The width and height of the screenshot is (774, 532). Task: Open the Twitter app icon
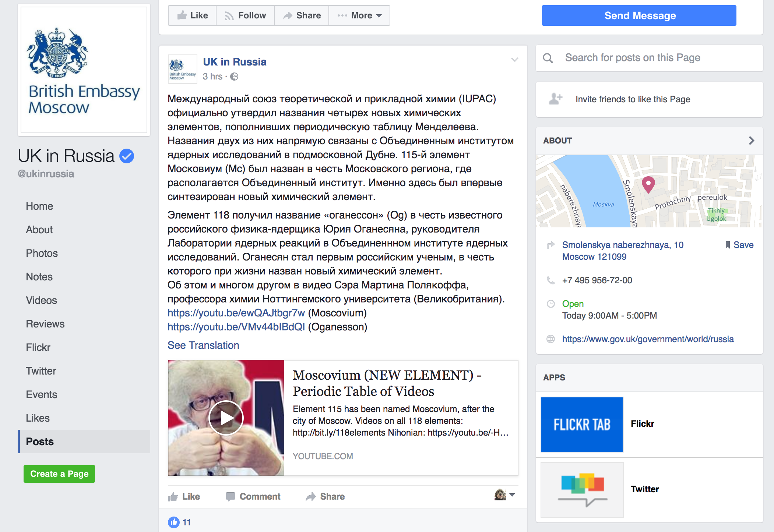click(x=582, y=490)
